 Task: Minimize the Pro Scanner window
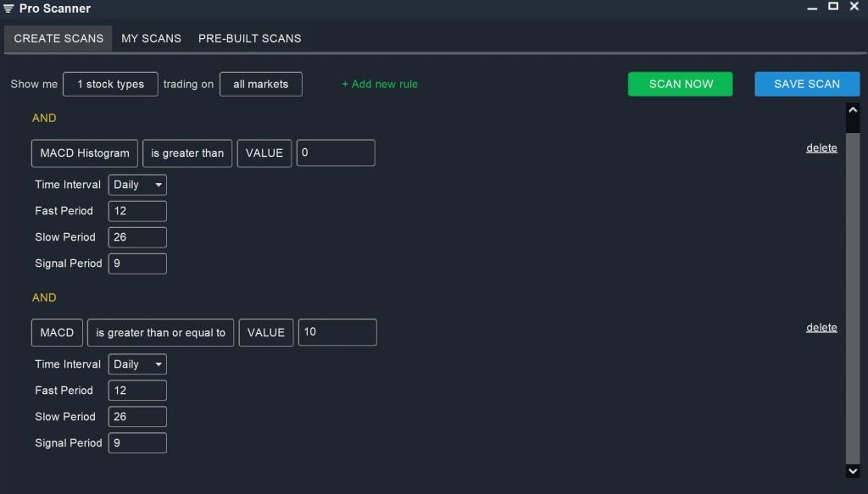coord(813,8)
